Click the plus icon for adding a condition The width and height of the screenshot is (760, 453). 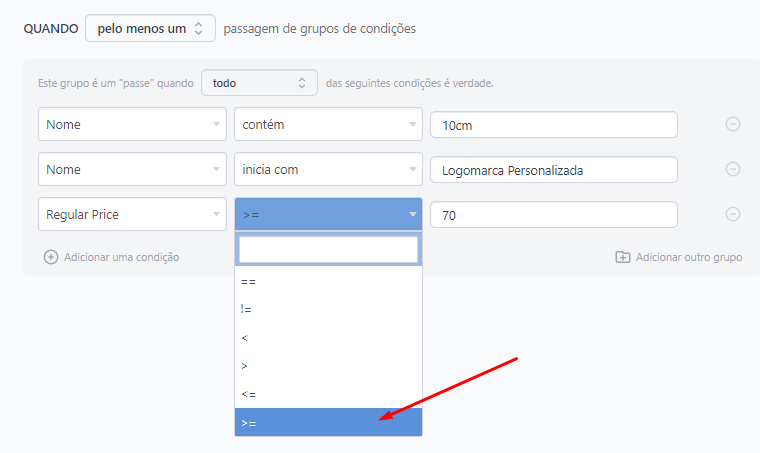pyautogui.click(x=51, y=257)
